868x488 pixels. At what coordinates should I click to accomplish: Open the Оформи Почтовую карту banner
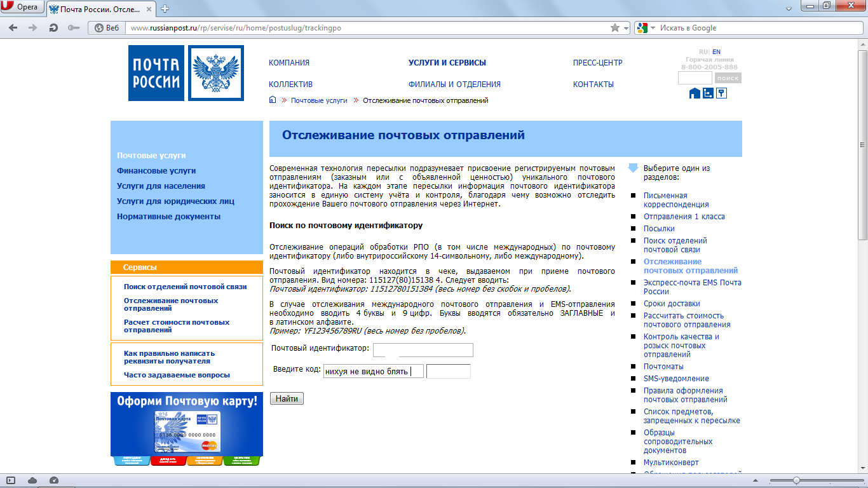(x=187, y=429)
